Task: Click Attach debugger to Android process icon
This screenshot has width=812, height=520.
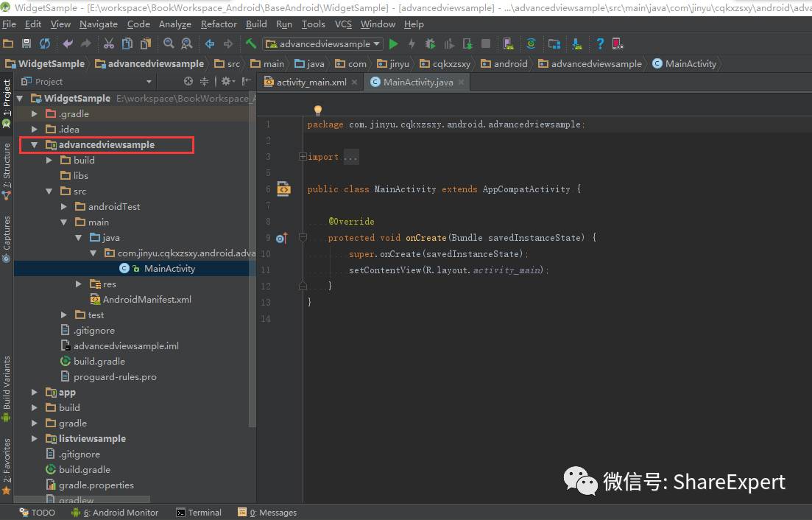Action: point(467,44)
